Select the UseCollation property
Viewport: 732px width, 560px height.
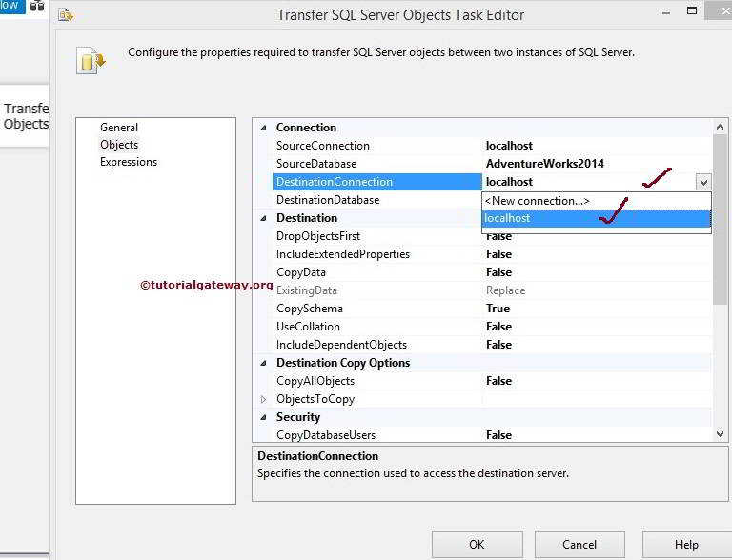click(376, 327)
